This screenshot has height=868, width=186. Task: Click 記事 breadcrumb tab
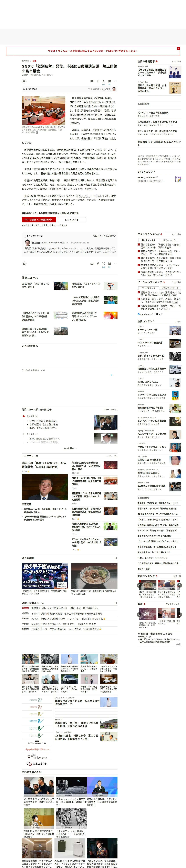(x=34, y=61)
